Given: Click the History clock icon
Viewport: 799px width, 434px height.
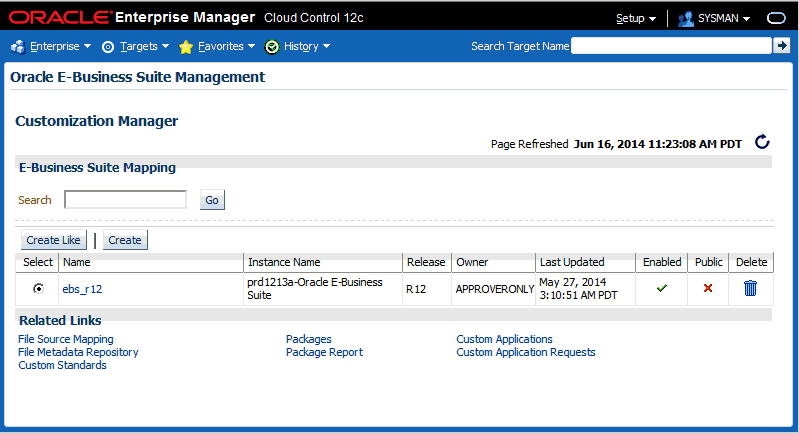Looking at the screenshot, I should point(272,47).
